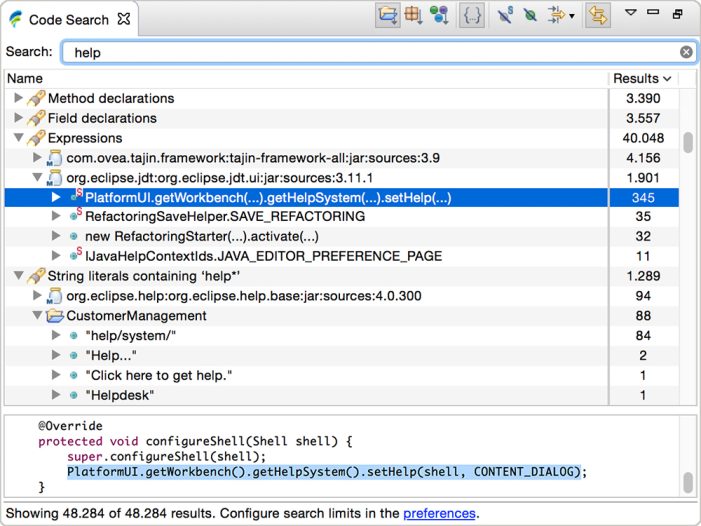Click the RefactoringSaveHelper static field icon
Image resolution: width=701 pixels, height=526 pixels.
(x=76, y=215)
